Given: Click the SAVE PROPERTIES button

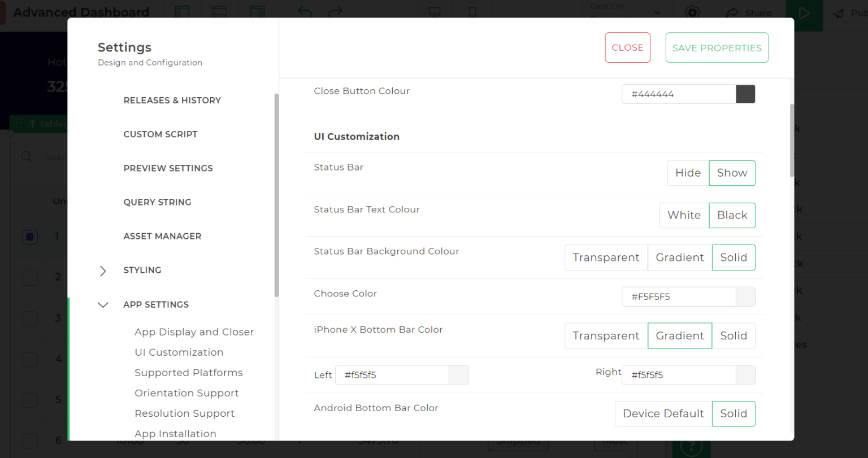Looking at the screenshot, I should [x=717, y=47].
